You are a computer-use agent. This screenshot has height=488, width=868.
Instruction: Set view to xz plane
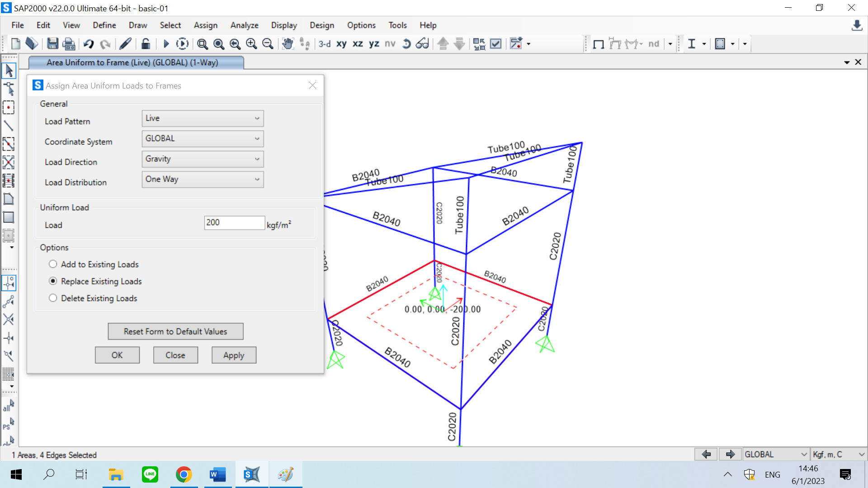coord(358,44)
